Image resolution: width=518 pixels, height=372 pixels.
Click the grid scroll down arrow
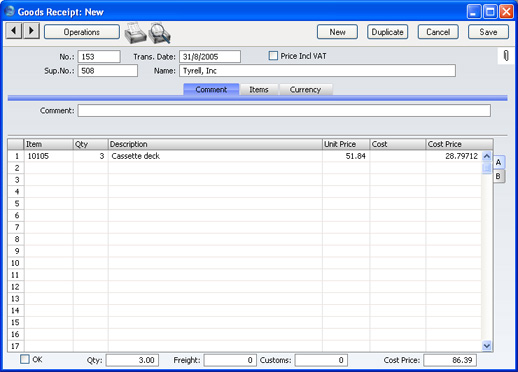pyautogui.click(x=487, y=346)
